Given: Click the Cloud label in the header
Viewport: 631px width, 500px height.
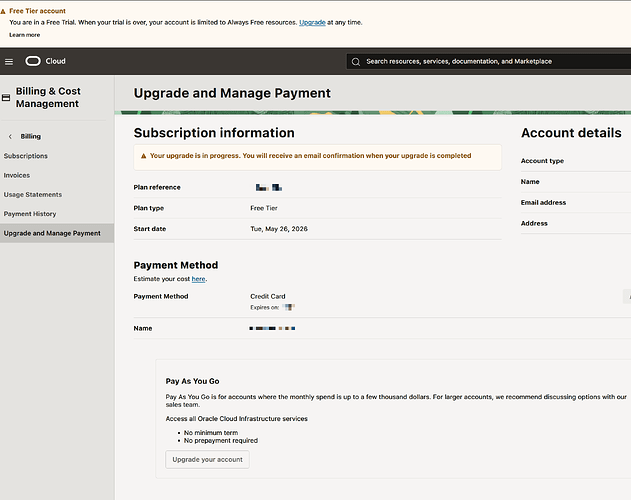Looking at the screenshot, I should tap(56, 61).
